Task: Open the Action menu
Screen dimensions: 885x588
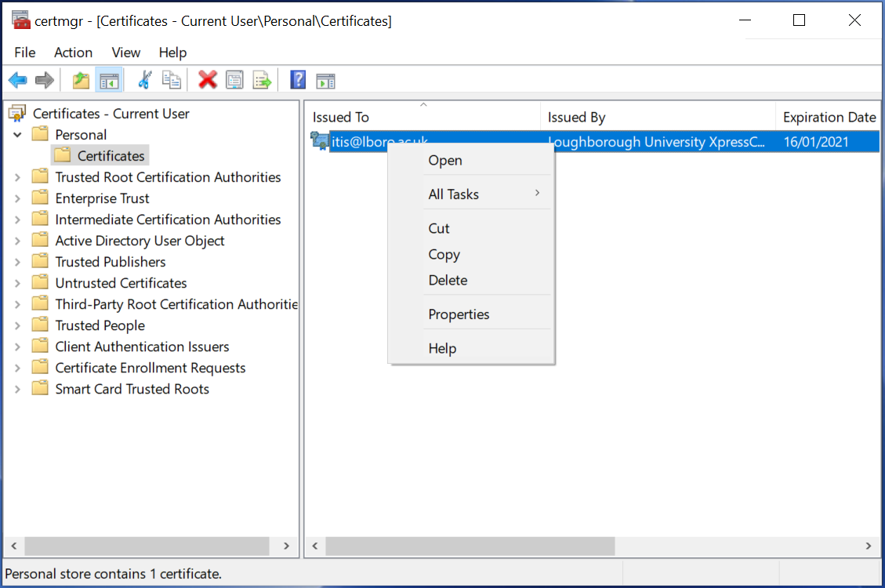Action: tap(73, 53)
